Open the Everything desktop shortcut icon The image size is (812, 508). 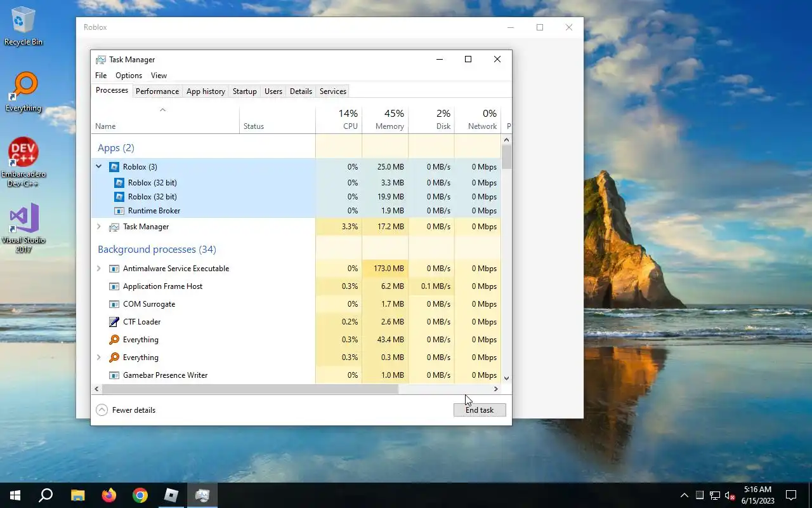23,92
